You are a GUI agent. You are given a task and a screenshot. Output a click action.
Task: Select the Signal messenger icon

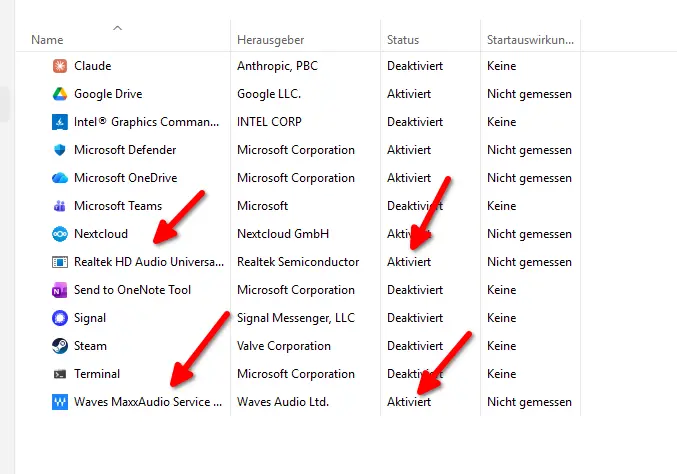click(59, 318)
